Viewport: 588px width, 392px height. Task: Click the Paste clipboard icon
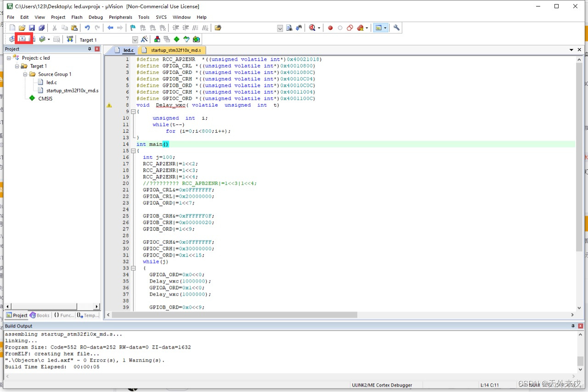[74, 28]
